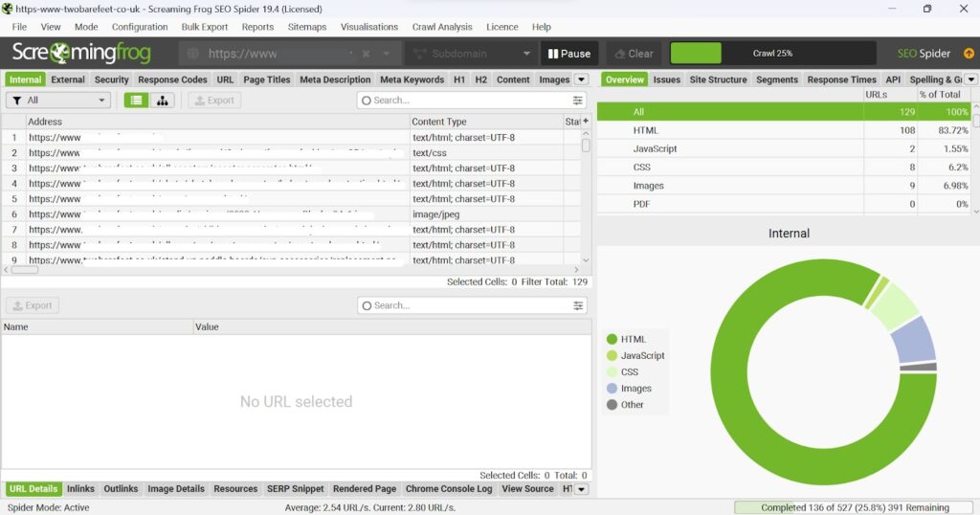The height and width of the screenshot is (515, 980).
Task: Open the API tab
Action: point(893,79)
